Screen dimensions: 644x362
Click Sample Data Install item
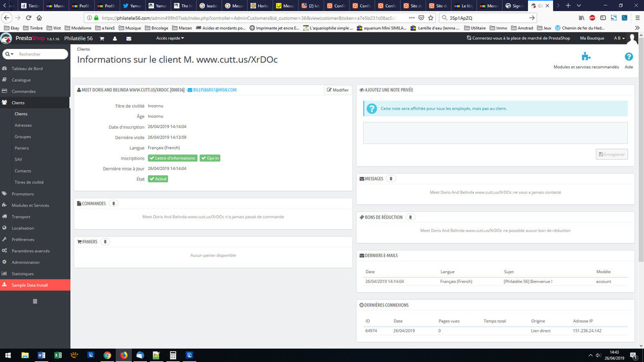(x=35, y=285)
